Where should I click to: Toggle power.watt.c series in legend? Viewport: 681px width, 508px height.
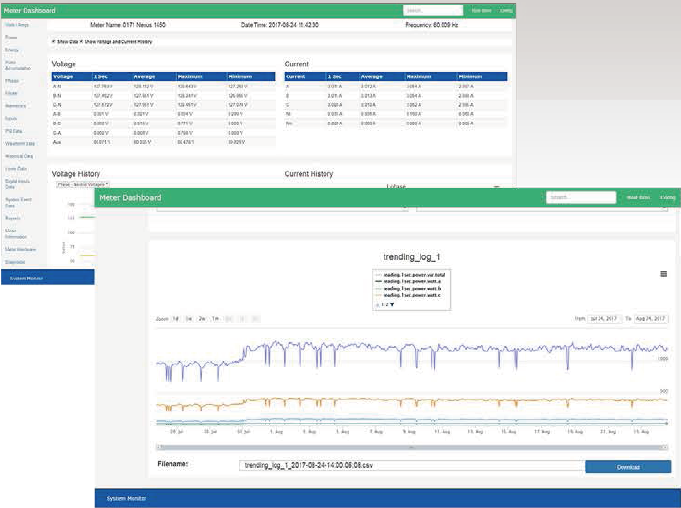click(x=408, y=295)
